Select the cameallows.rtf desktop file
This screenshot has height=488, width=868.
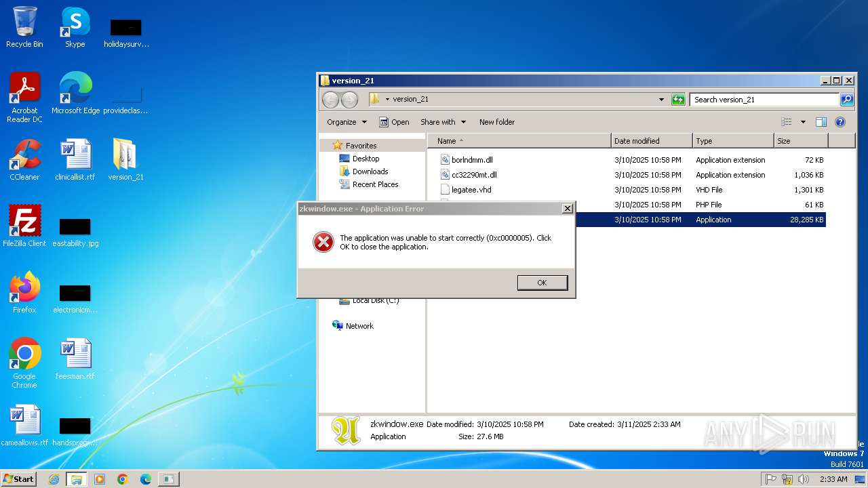[24, 426]
